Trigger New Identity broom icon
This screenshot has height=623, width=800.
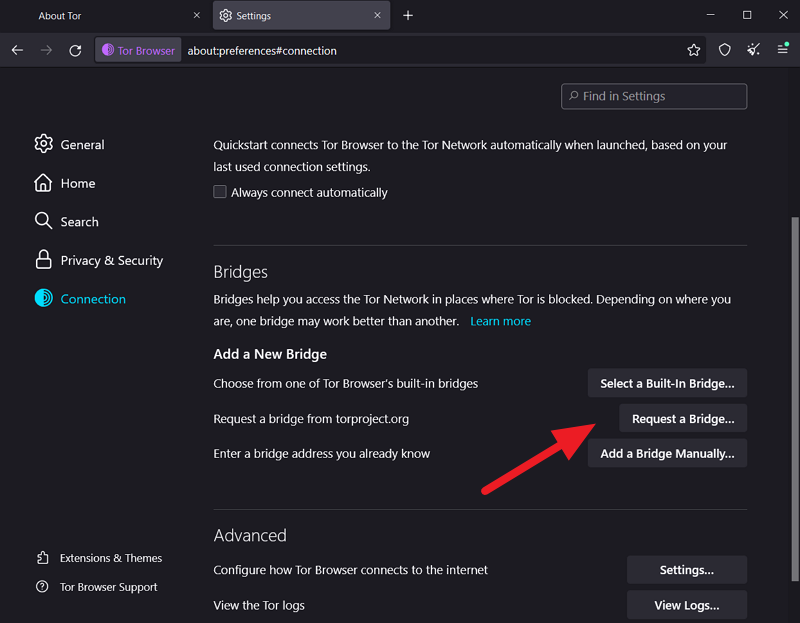click(x=753, y=49)
